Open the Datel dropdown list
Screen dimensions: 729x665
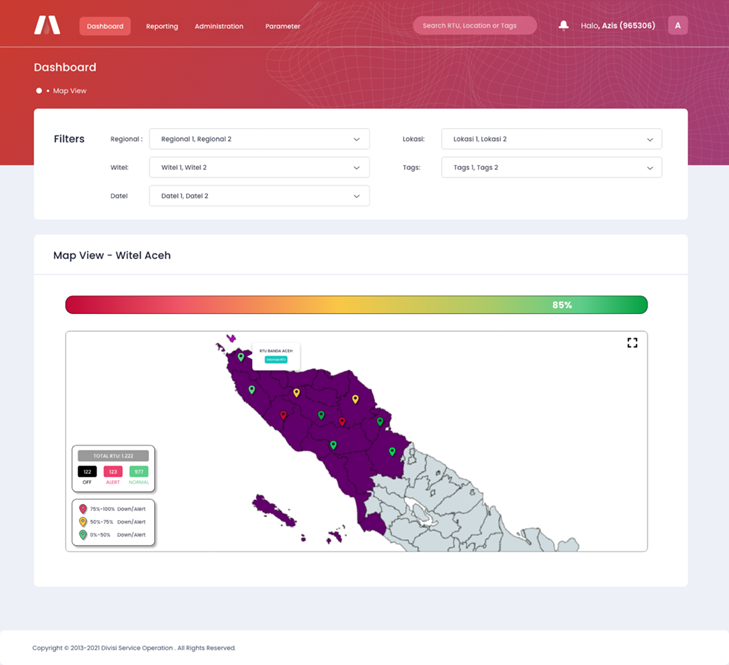259,196
